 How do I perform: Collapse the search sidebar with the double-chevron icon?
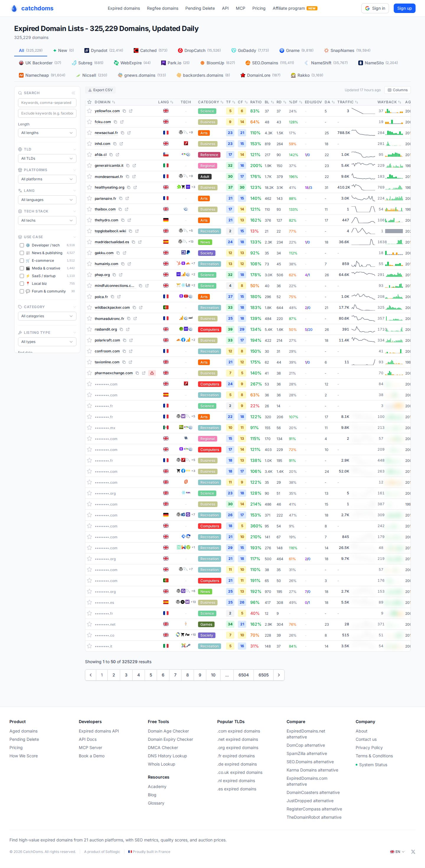click(73, 93)
